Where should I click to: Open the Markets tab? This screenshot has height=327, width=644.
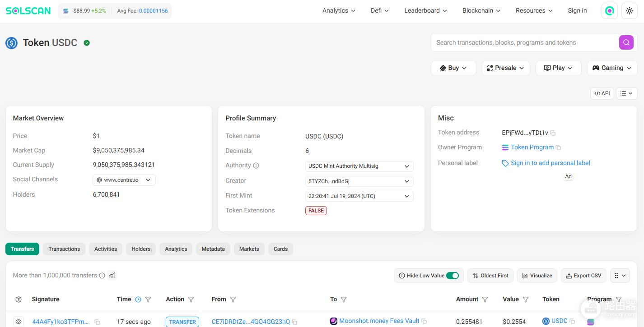click(249, 249)
